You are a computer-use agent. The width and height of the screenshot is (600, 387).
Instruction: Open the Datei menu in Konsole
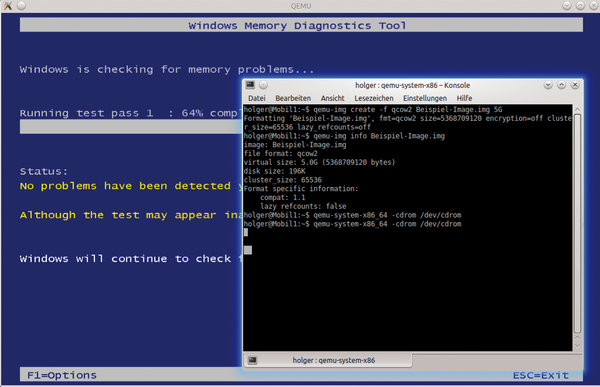pos(256,98)
